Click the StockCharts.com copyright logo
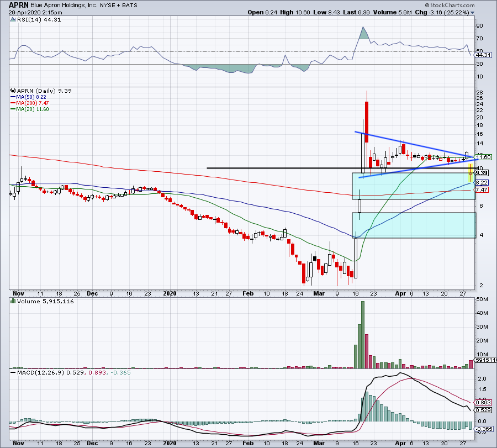The height and width of the screenshot is (448, 497). point(450,5)
